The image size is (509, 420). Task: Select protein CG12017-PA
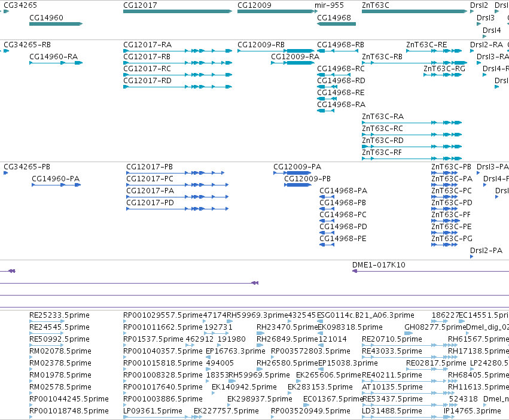pyautogui.click(x=178, y=197)
